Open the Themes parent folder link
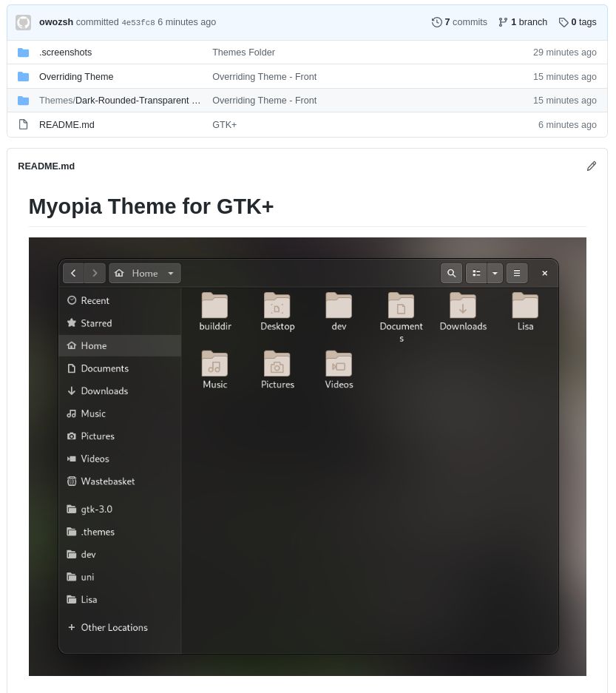This screenshot has height=693, width=616. pyautogui.click(x=55, y=101)
